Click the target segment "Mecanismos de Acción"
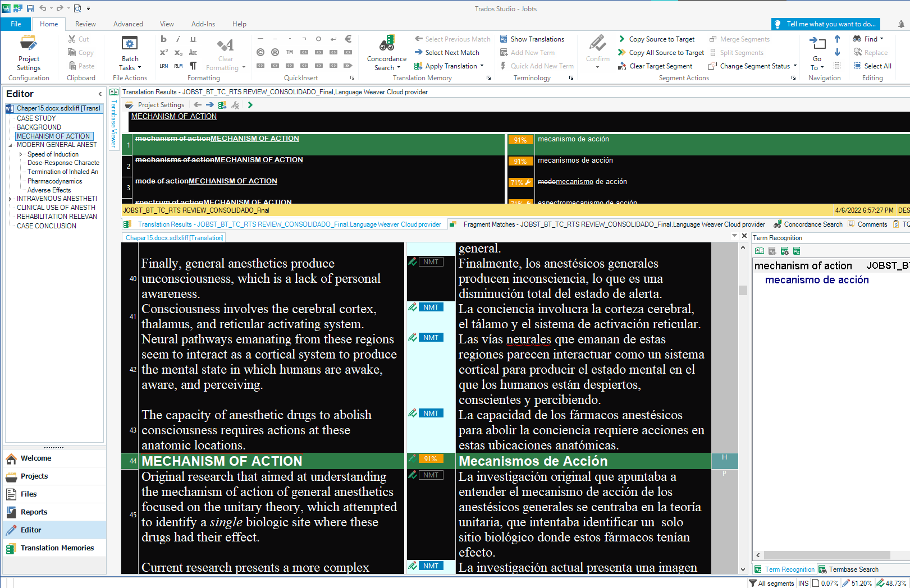 click(x=533, y=461)
